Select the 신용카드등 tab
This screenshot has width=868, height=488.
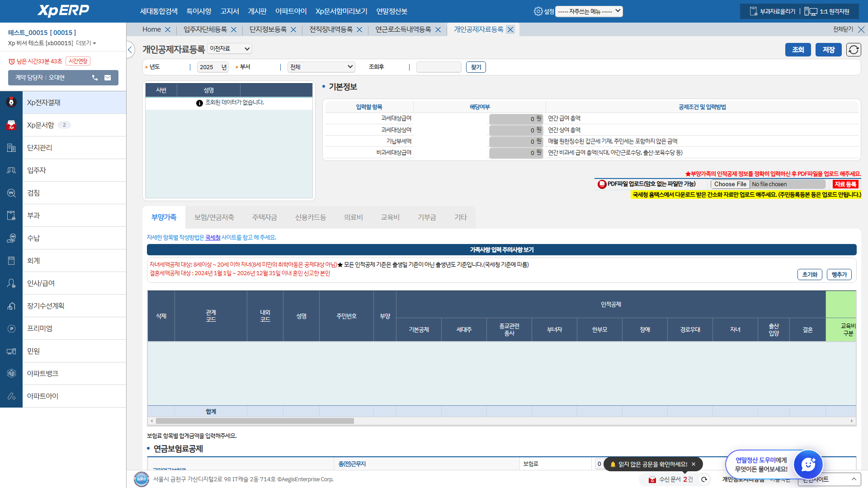tap(310, 217)
